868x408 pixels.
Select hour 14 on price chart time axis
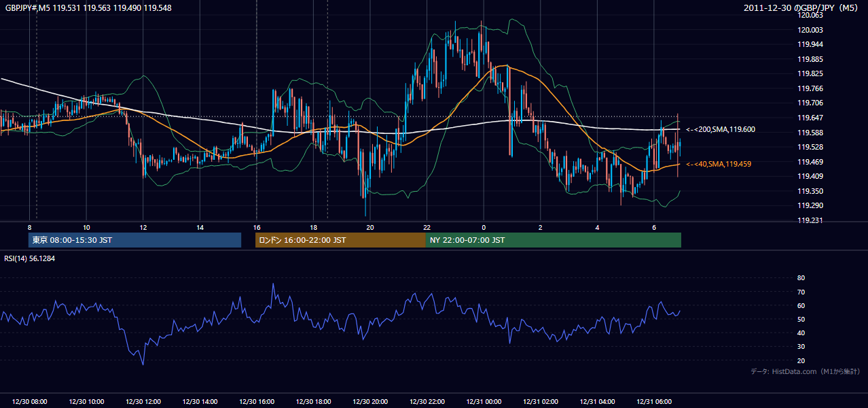point(200,227)
